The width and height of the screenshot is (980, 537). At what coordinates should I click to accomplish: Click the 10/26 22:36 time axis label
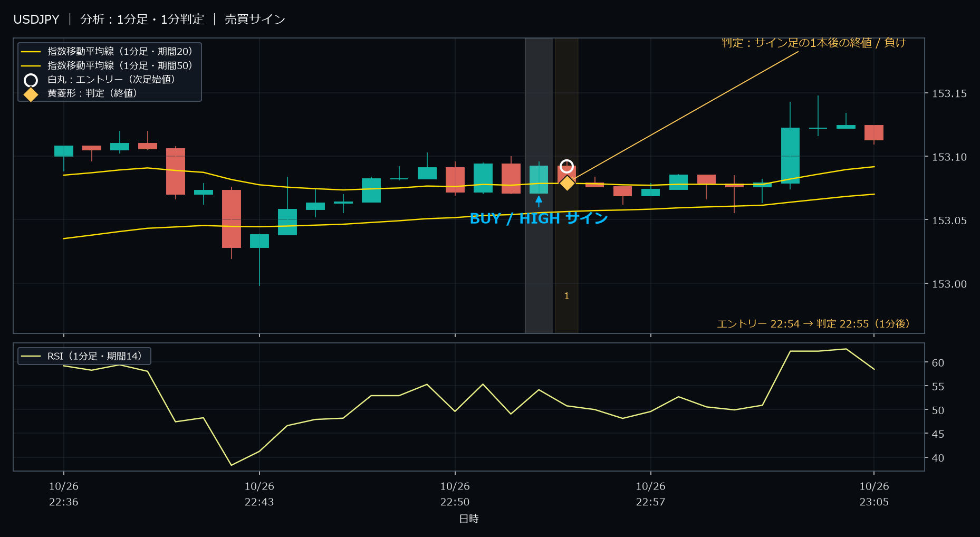click(x=64, y=494)
